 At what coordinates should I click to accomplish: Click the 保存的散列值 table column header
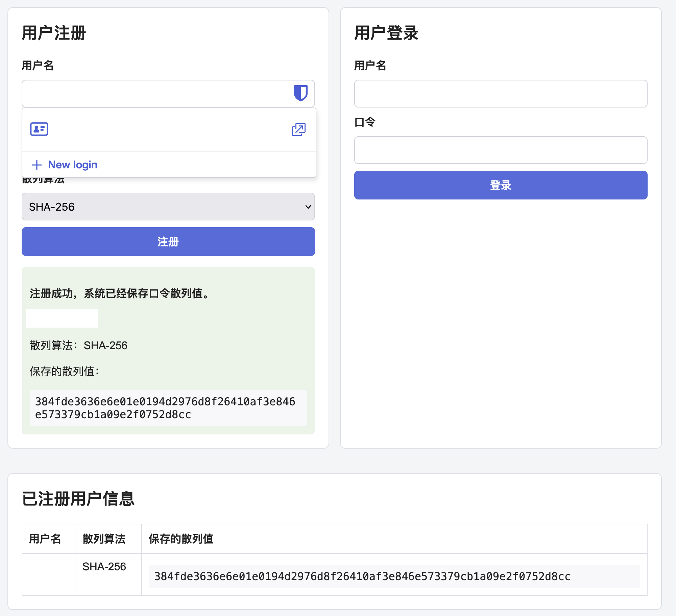pyautogui.click(x=181, y=539)
